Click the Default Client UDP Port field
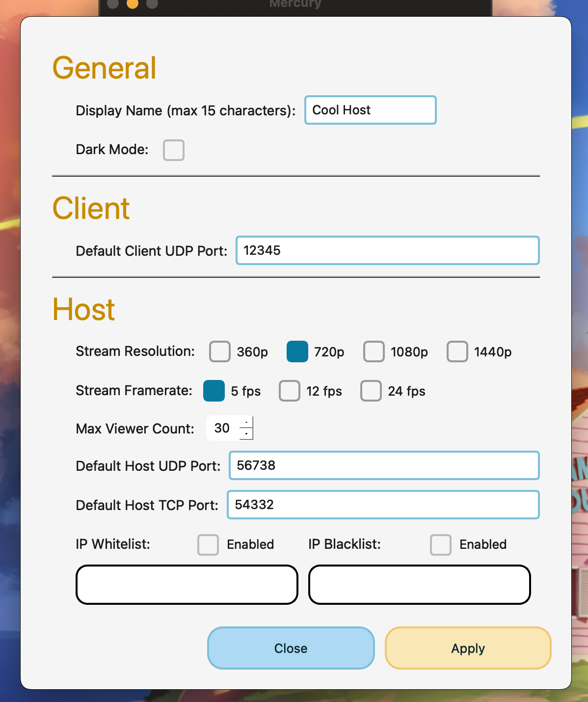The width and height of the screenshot is (588, 702). (x=387, y=250)
